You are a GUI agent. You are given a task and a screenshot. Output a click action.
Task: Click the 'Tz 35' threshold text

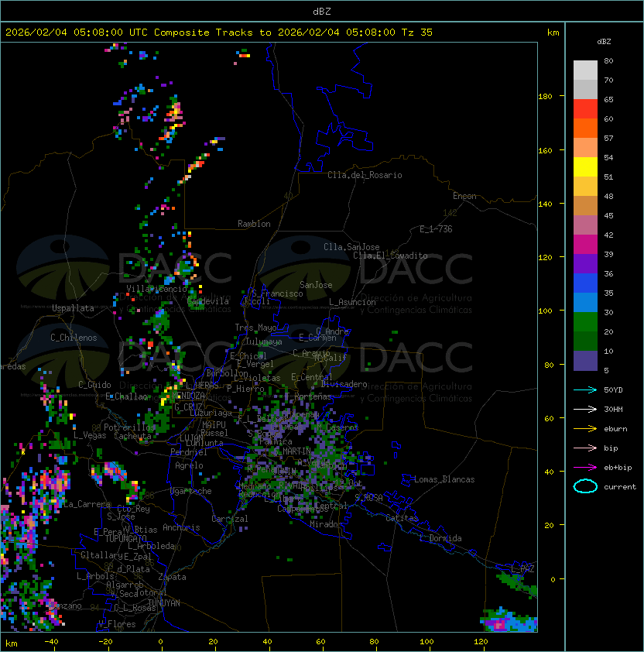(417, 33)
